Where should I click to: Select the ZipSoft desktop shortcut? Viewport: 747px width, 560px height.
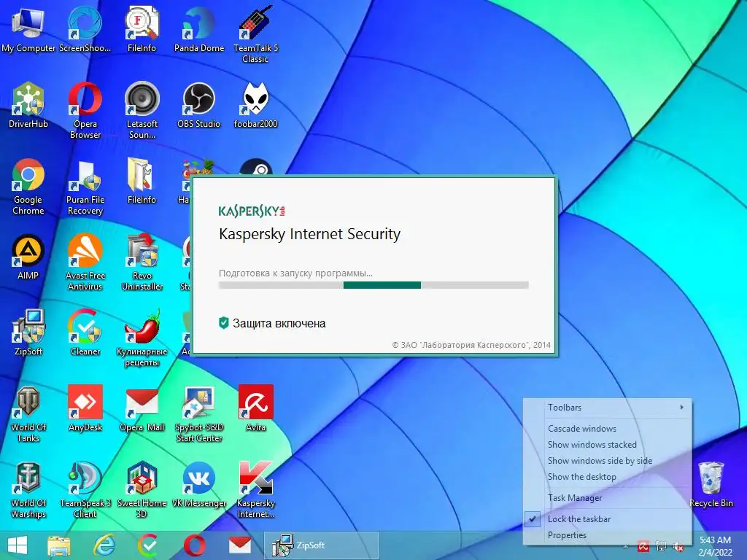pos(28,332)
